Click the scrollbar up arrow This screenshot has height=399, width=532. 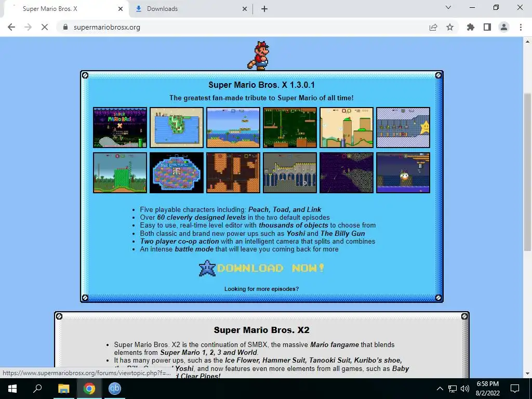pyautogui.click(x=527, y=42)
